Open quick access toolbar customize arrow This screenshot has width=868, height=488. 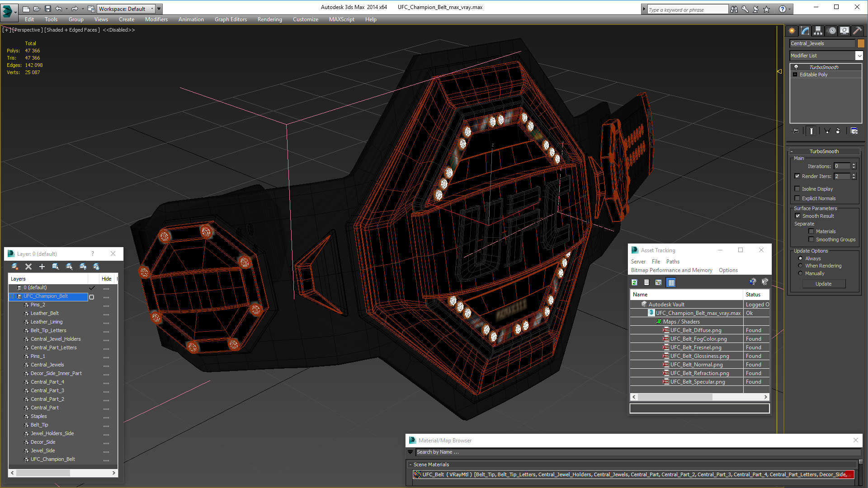(159, 9)
